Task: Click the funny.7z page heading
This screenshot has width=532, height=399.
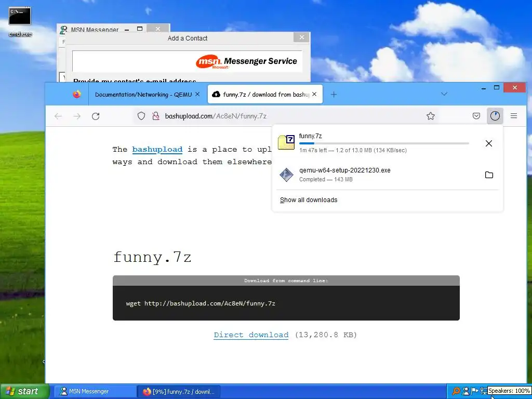Action: point(152,257)
